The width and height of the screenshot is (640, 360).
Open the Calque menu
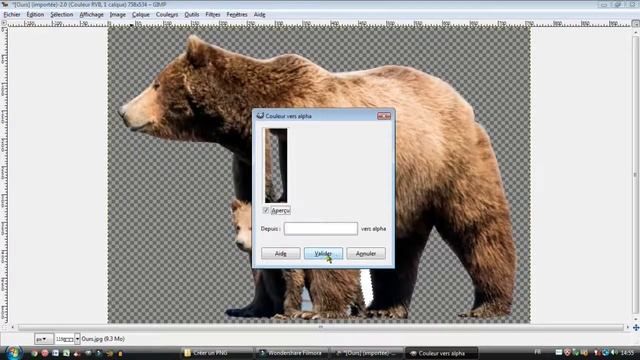[141, 14]
